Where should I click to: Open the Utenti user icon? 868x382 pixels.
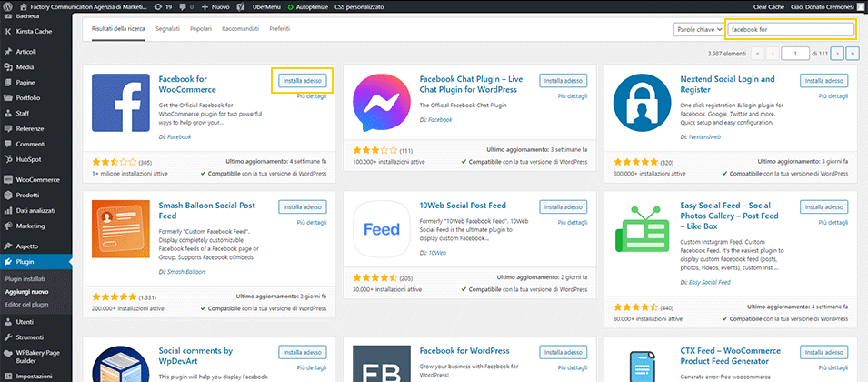pos(8,322)
